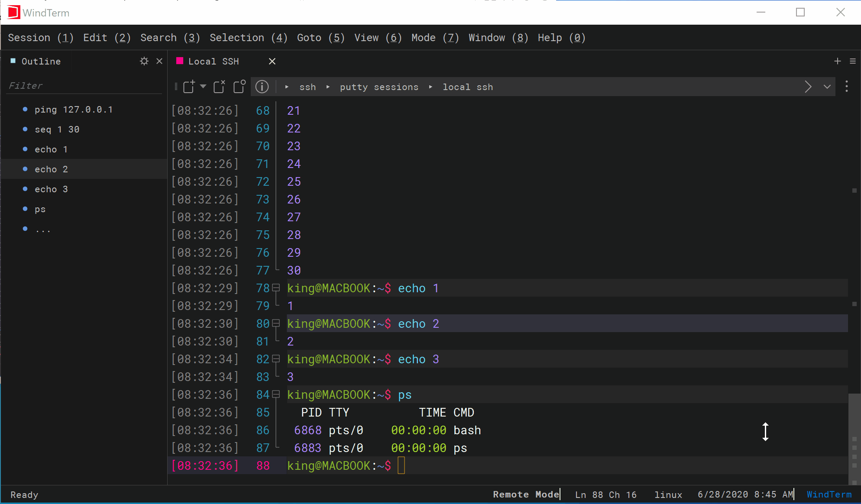
Task: Close the Outline panel
Action: coord(159,61)
